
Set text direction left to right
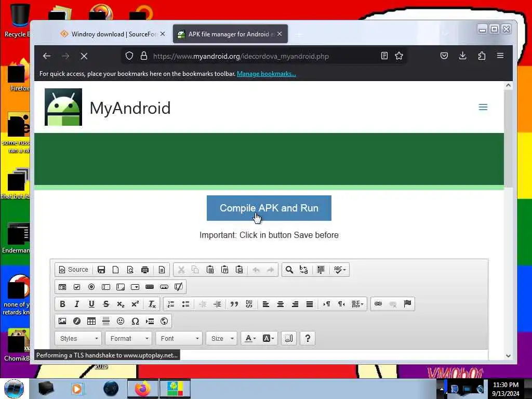click(326, 304)
